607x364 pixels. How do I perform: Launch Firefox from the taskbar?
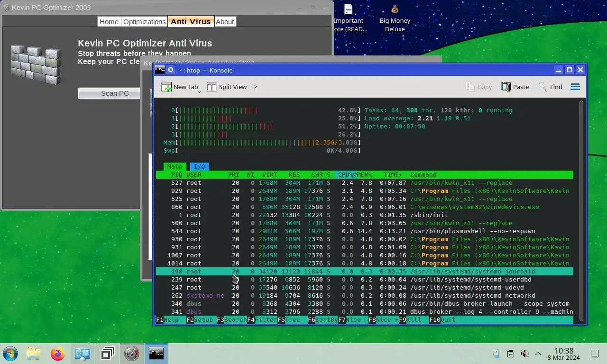[x=58, y=354]
